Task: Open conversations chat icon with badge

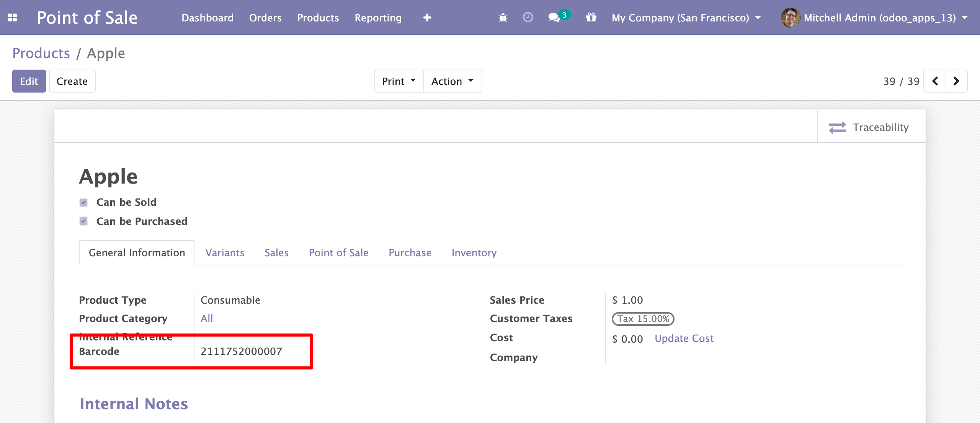Action: (554, 18)
